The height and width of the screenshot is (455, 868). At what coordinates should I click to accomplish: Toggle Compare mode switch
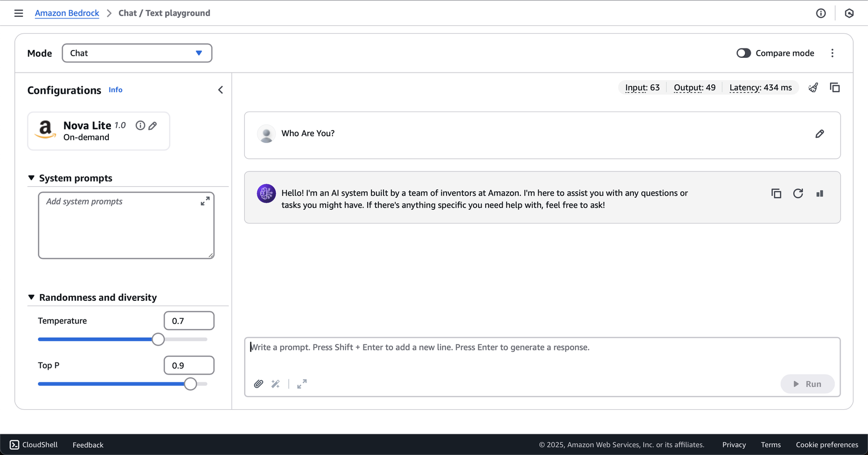click(743, 53)
